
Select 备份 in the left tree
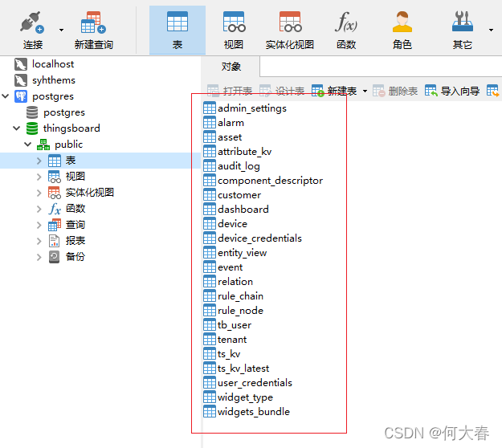point(76,257)
